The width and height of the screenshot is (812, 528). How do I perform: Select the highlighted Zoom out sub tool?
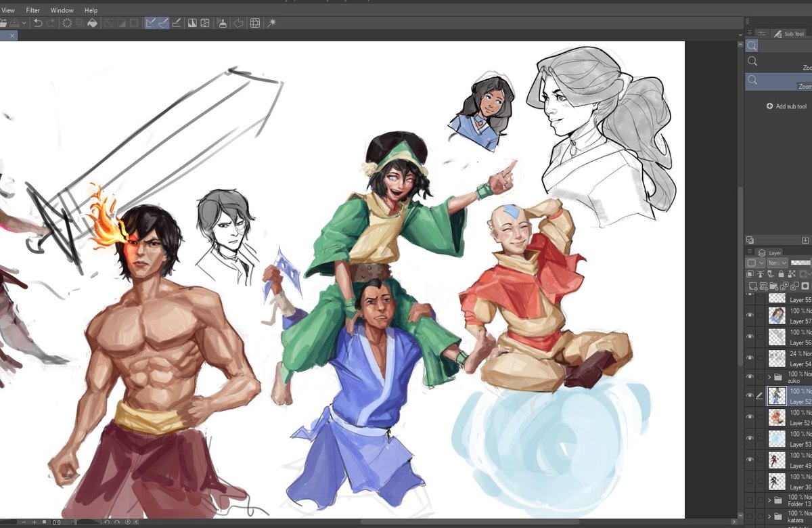click(x=778, y=82)
